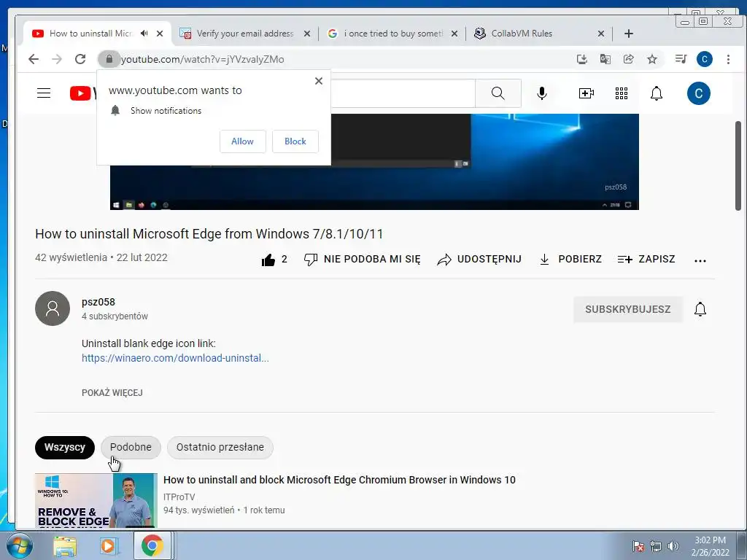747x560 pixels.
Task: Click the Chrome taskbar button
Action: pyautogui.click(x=152, y=545)
